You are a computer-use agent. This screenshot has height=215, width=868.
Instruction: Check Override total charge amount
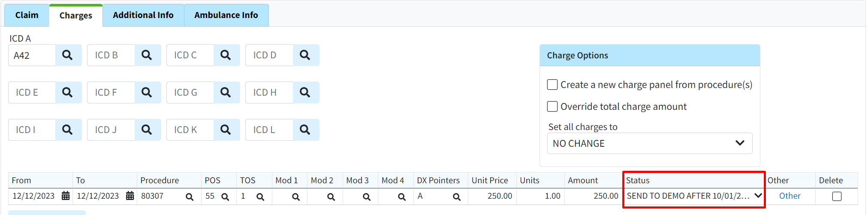[552, 106]
